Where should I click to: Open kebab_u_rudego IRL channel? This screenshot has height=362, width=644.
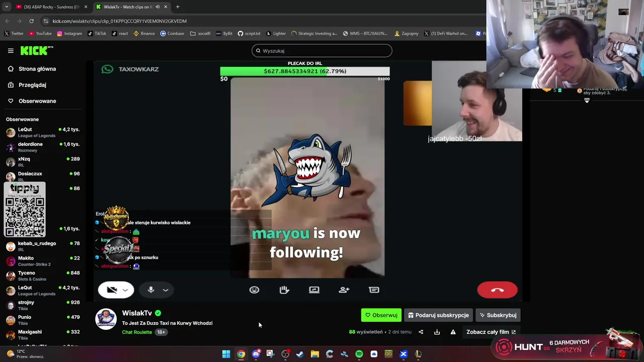click(43, 246)
